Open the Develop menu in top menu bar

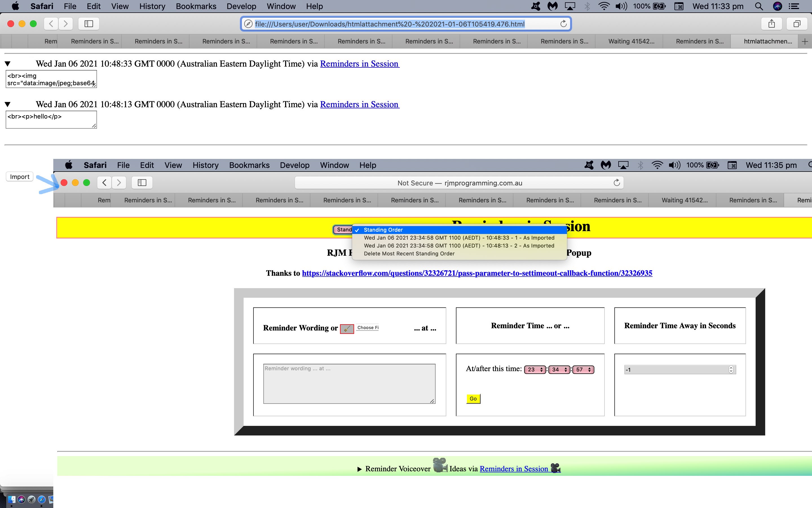tap(241, 6)
